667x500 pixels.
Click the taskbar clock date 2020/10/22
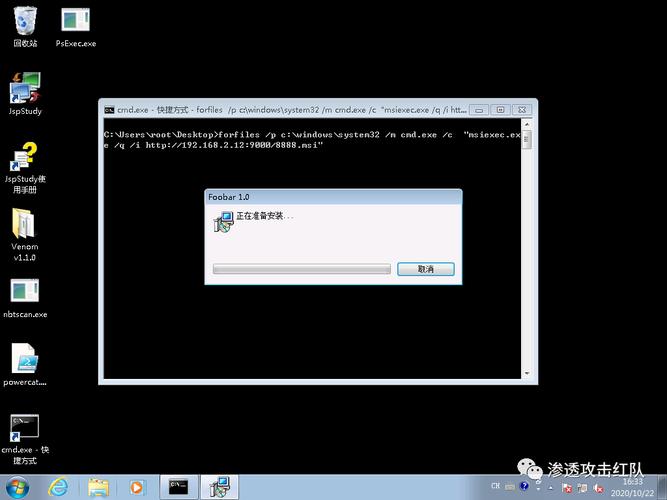[x=633, y=493]
